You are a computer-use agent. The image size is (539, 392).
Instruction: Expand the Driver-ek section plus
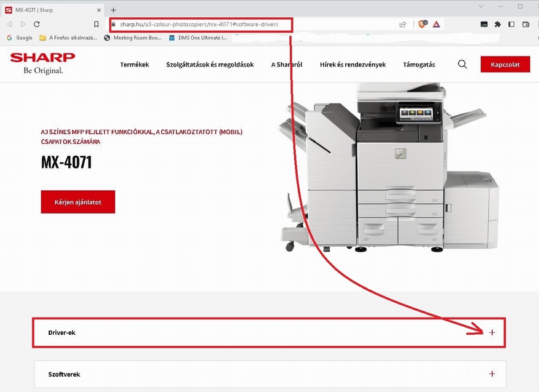(492, 332)
